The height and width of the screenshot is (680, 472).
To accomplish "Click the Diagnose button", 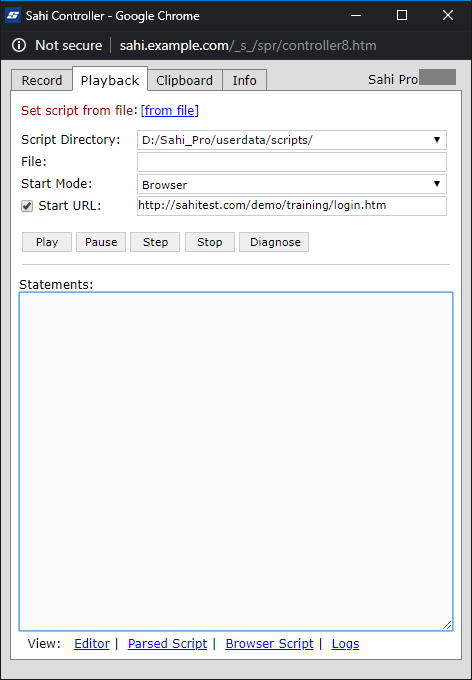I will 274,242.
